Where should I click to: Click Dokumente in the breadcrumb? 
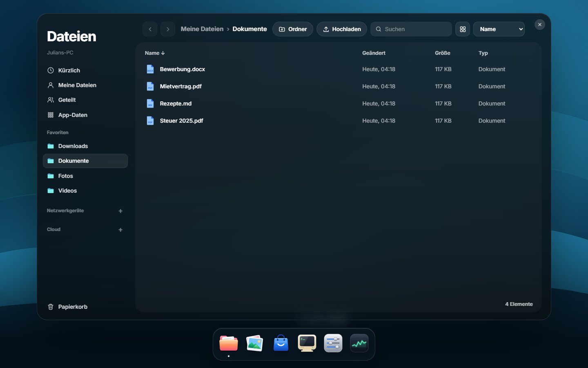pos(249,29)
